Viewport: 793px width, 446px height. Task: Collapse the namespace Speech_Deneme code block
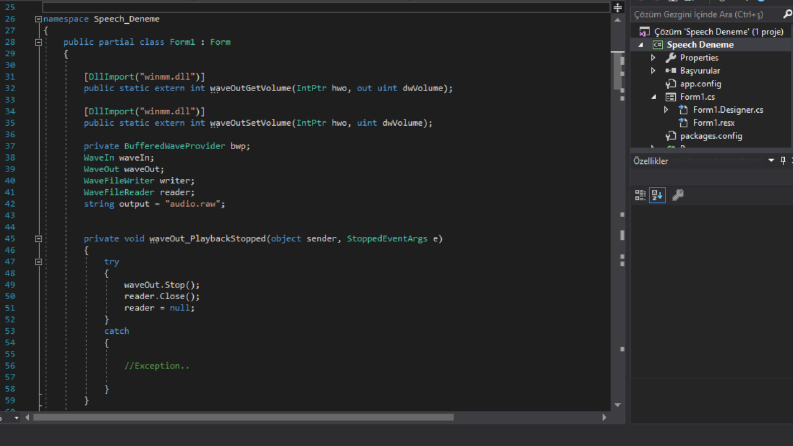coord(38,19)
